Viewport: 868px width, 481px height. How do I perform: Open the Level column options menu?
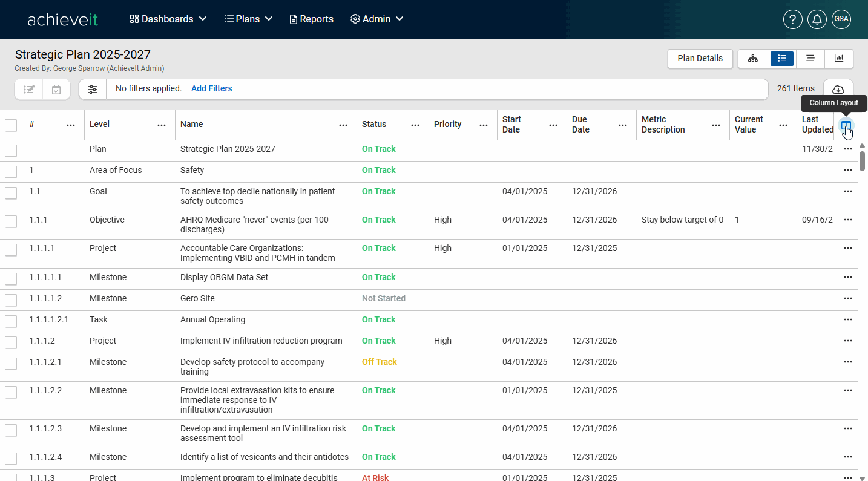pos(162,125)
